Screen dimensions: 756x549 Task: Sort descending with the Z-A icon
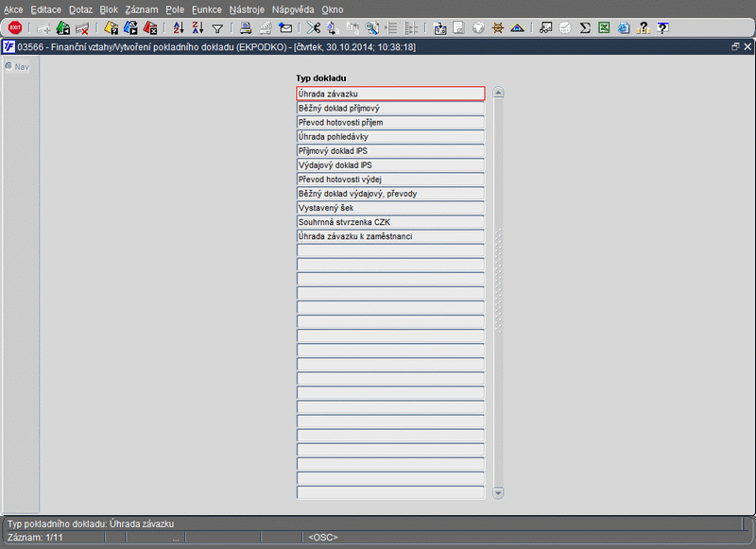coord(198,28)
